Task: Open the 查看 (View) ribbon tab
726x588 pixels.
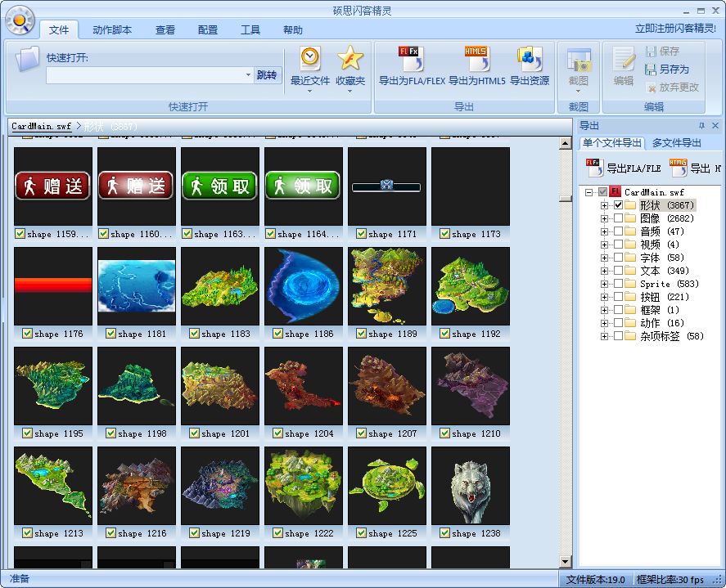Action: tap(165, 29)
